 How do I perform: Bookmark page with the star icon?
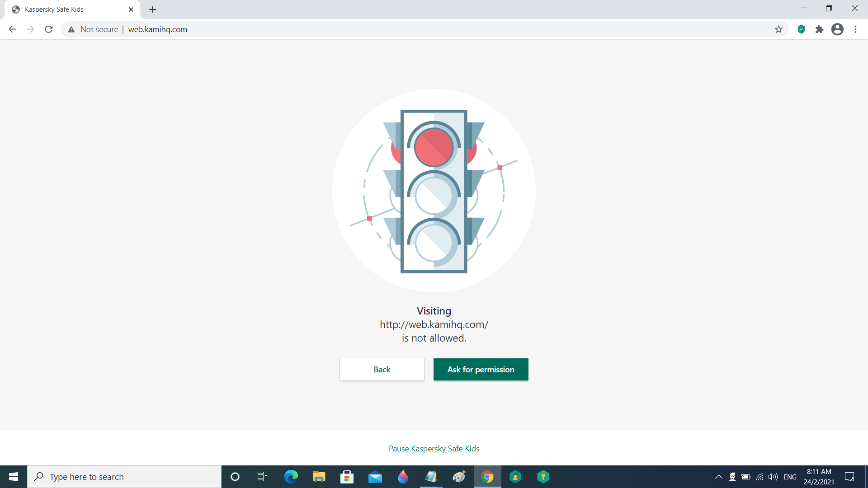778,29
